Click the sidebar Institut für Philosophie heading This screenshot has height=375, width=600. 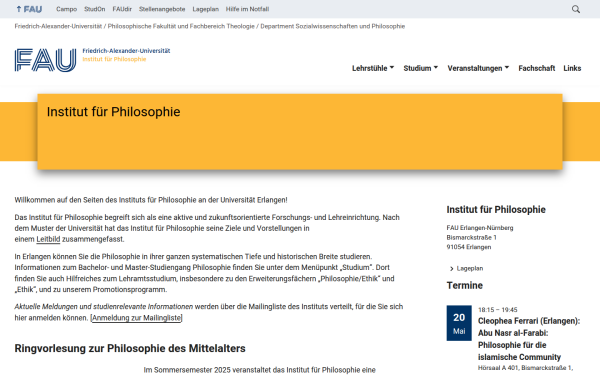point(496,210)
